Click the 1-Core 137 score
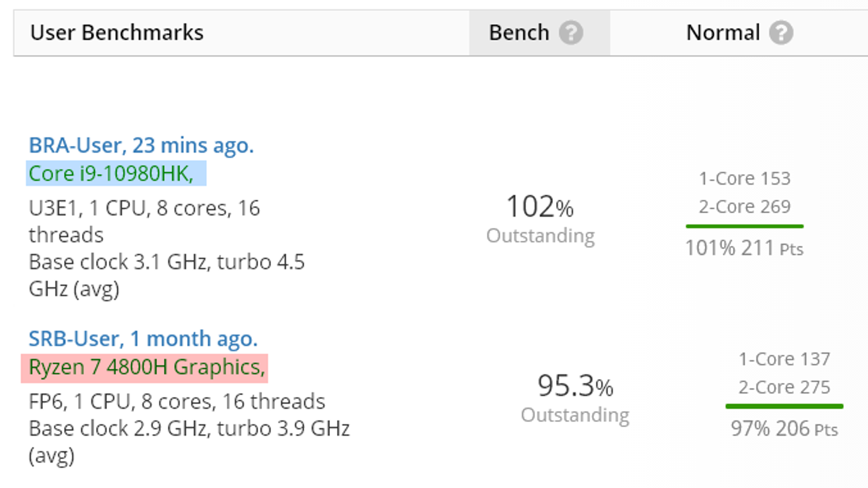Viewport: 868px width, 488px height. click(784, 359)
